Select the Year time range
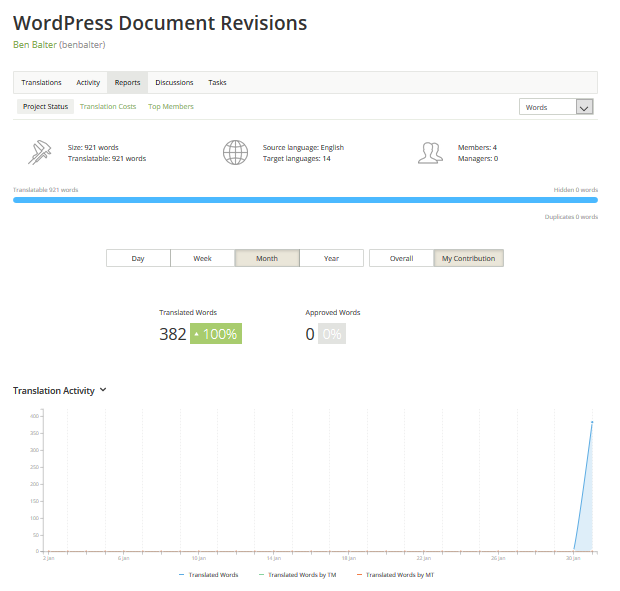Image resolution: width=620 pixels, height=591 pixels. [331, 258]
